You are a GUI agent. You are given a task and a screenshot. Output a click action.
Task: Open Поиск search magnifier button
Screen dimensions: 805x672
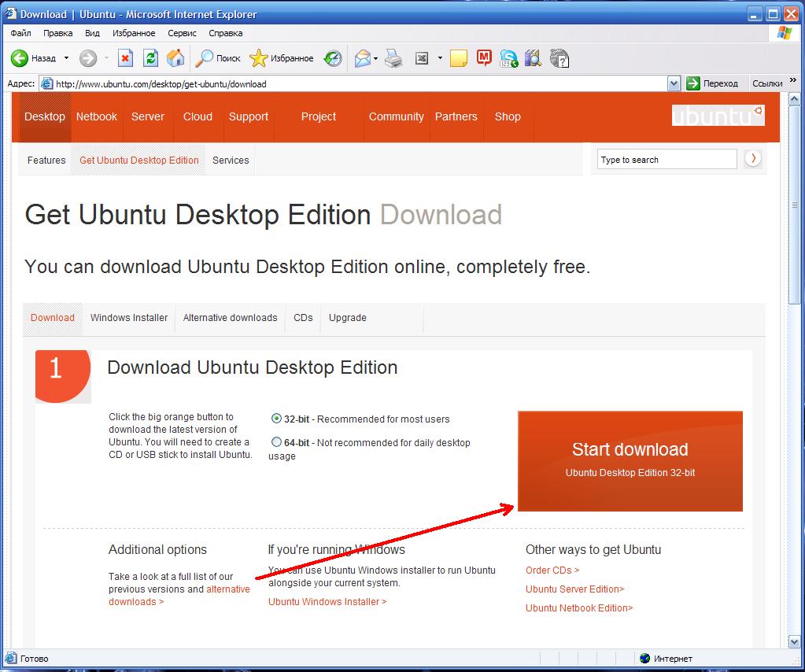[218, 58]
